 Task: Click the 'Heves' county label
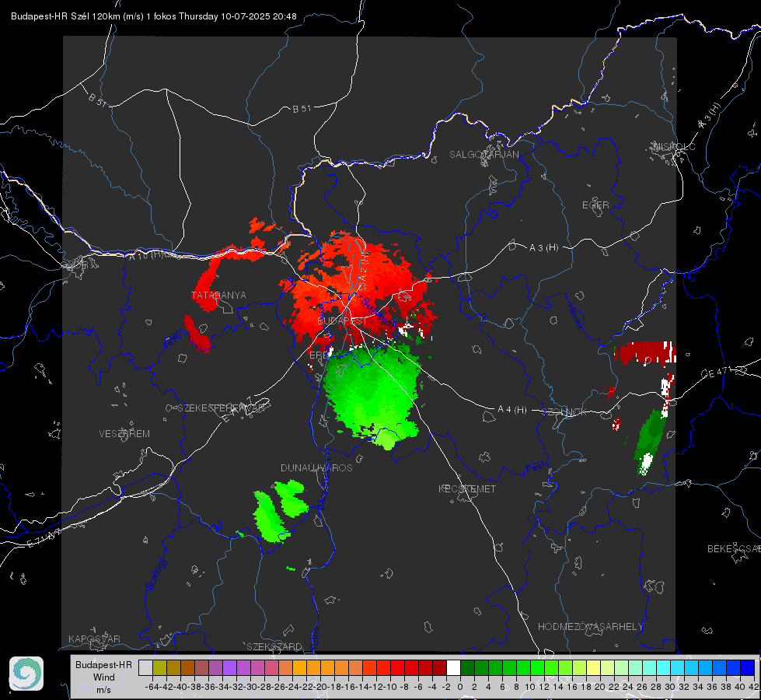(574, 317)
